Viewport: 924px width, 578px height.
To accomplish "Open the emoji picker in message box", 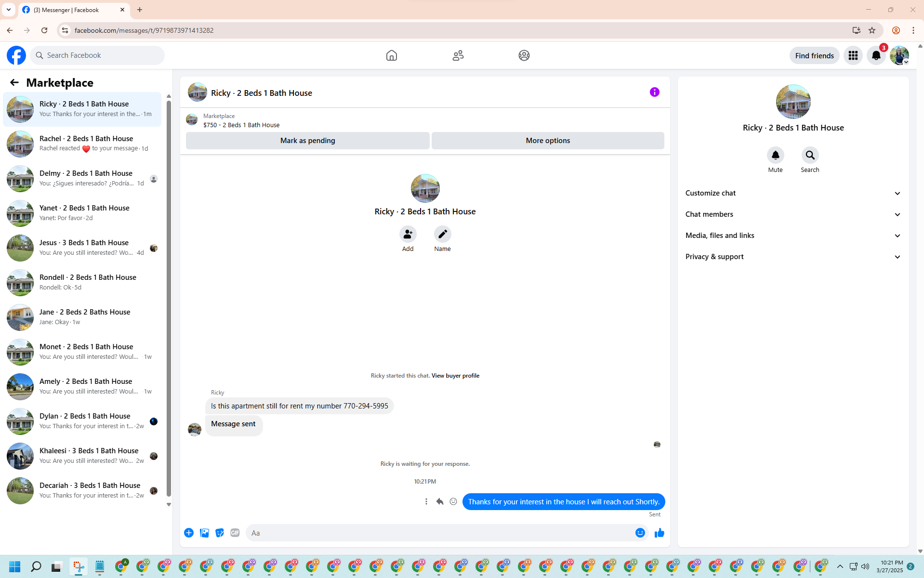I will tap(640, 533).
